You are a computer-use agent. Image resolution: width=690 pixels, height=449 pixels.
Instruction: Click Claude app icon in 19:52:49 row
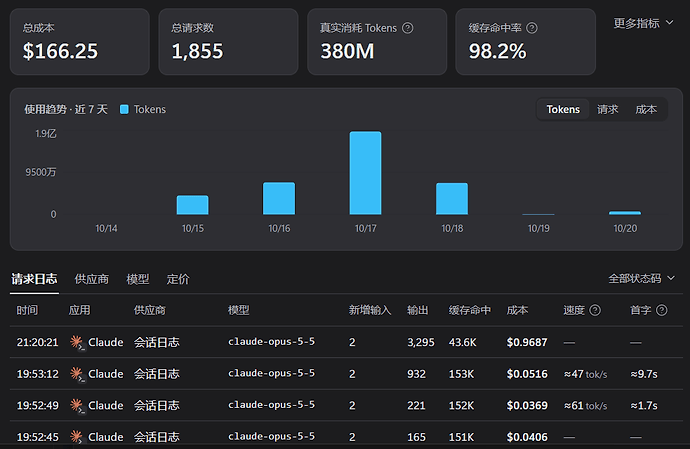click(x=77, y=405)
